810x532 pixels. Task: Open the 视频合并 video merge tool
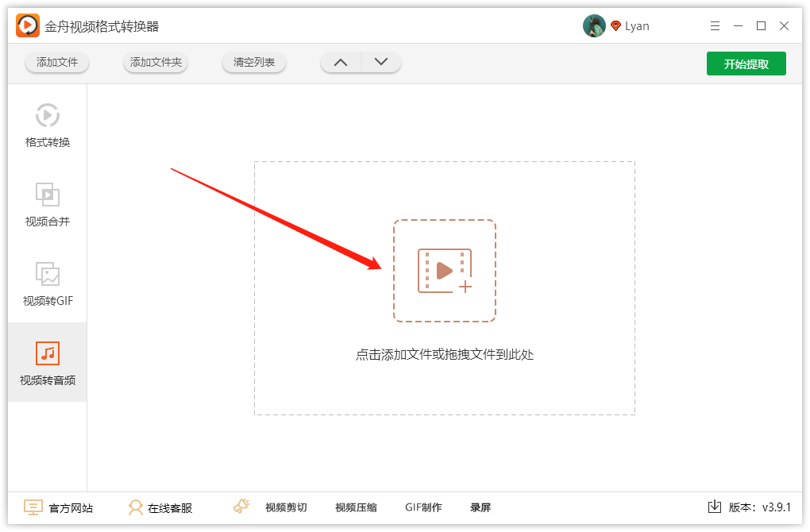(48, 205)
